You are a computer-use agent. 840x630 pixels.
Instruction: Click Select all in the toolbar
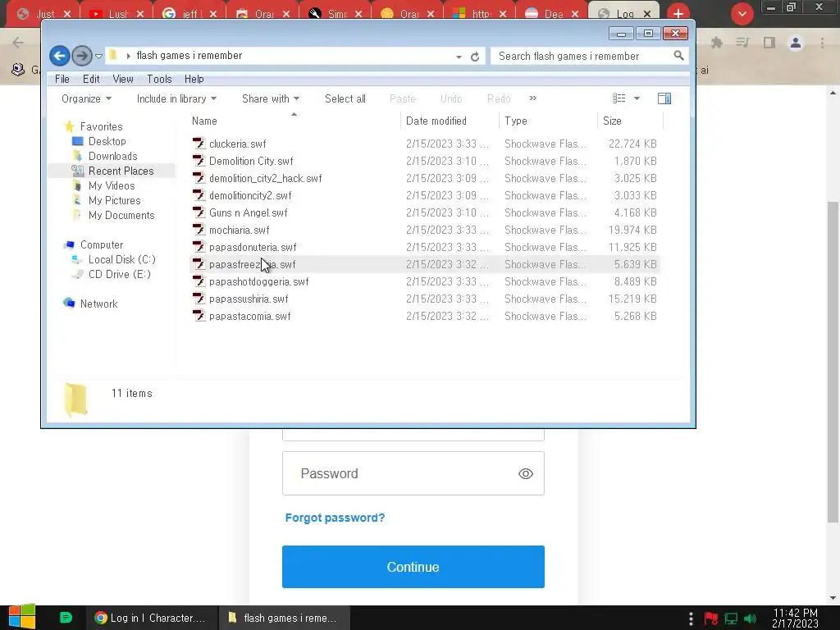tap(345, 98)
